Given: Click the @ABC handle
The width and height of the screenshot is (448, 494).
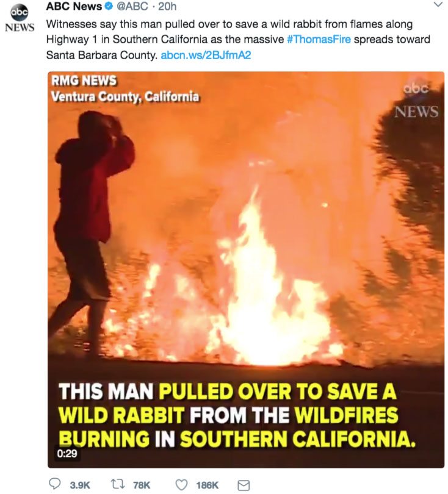Looking at the screenshot, I should coord(132,6).
